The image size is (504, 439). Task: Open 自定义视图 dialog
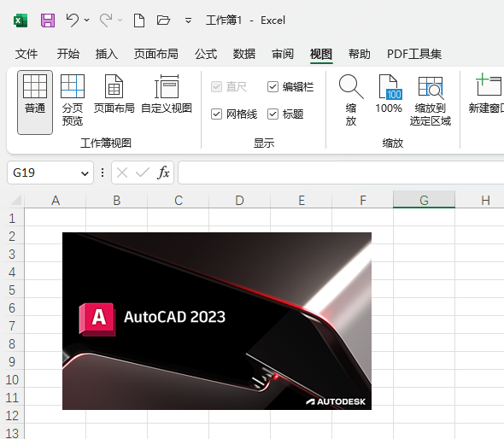coord(167,94)
